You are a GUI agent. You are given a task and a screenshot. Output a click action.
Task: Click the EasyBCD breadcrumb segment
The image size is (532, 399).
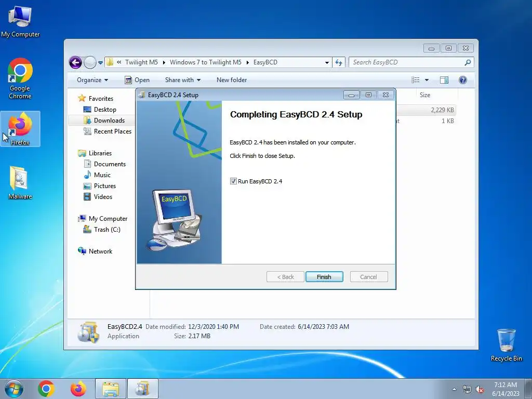[265, 62]
